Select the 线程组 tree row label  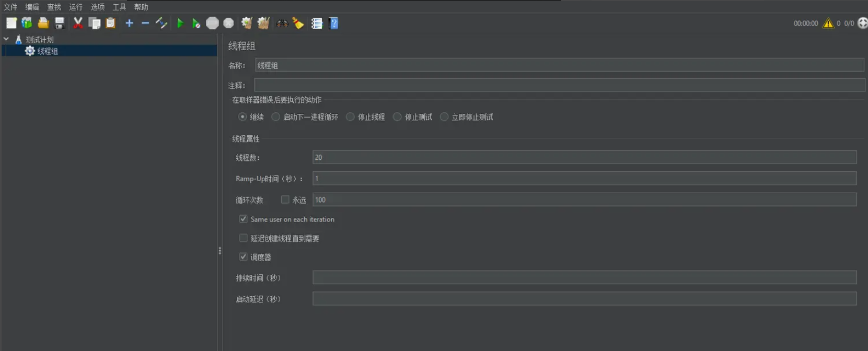[x=48, y=51]
